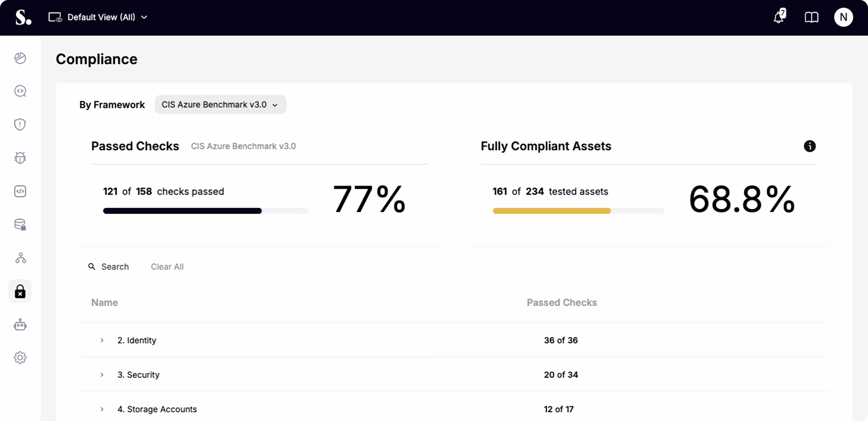Open the documentation book icon
This screenshot has width=868, height=421.
(811, 17)
